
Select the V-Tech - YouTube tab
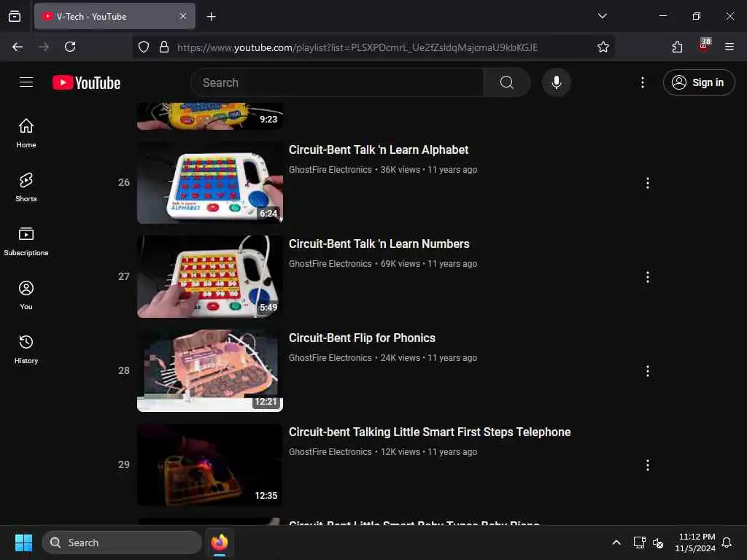115,16
